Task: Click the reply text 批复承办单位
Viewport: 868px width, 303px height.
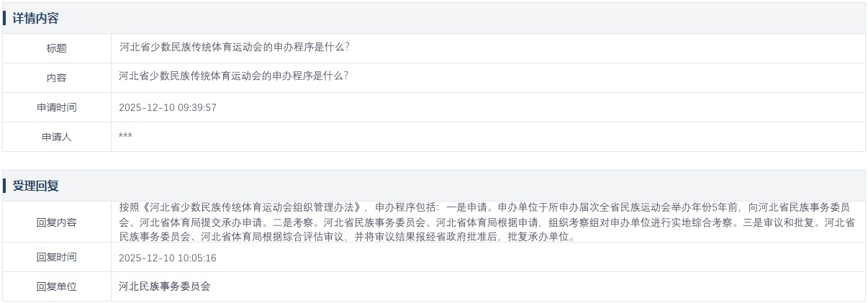Action: click(540, 237)
